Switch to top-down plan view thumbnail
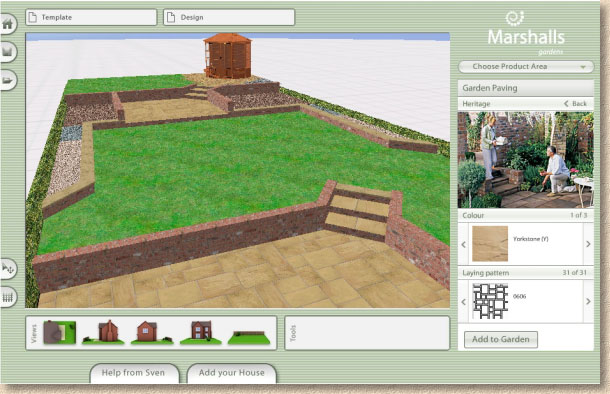The width and height of the screenshot is (610, 394). 59,332
